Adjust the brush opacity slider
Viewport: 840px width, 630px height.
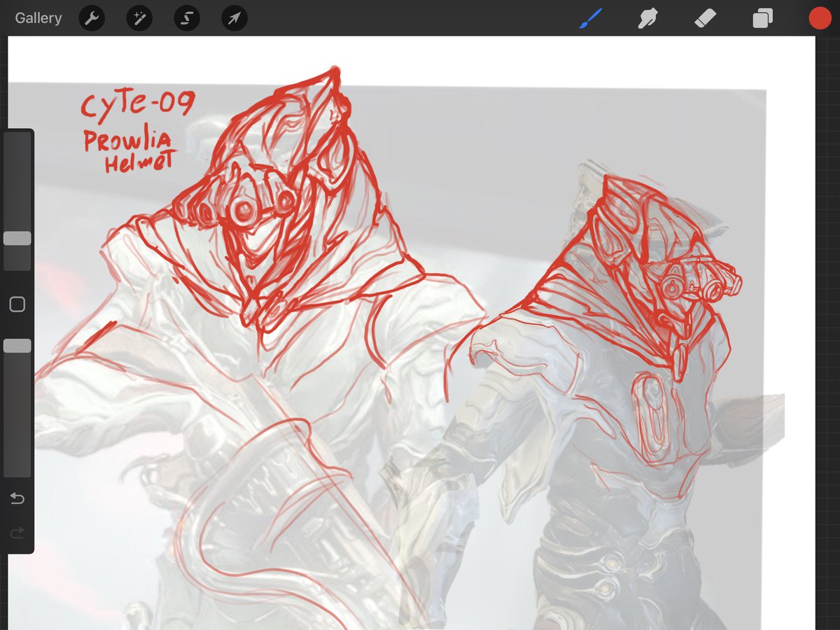pyautogui.click(x=17, y=344)
